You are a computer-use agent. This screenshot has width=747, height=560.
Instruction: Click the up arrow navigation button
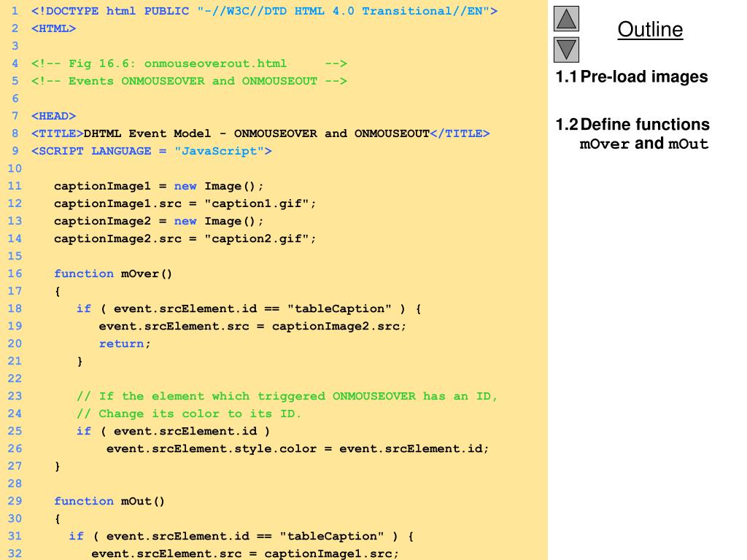pos(566,19)
